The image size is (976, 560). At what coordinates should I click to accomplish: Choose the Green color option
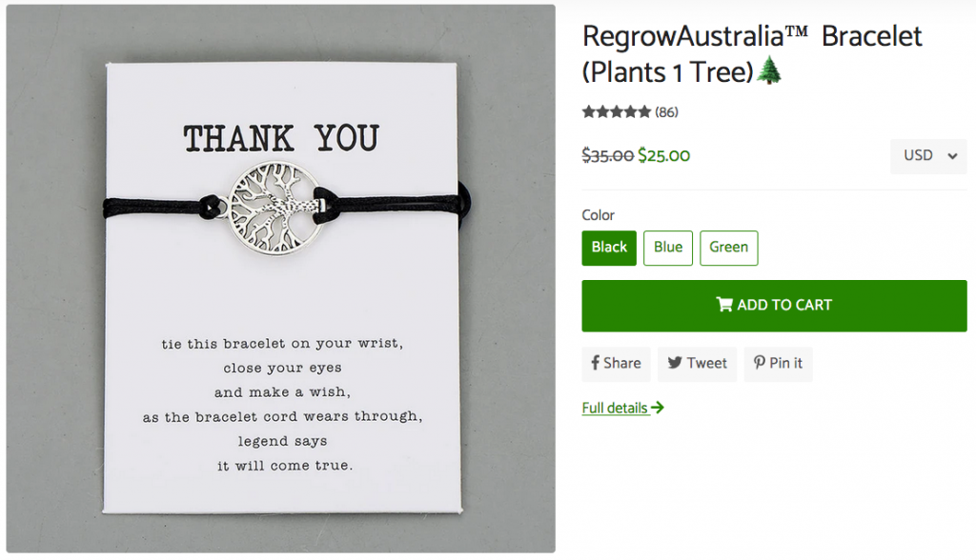[729, 248]
